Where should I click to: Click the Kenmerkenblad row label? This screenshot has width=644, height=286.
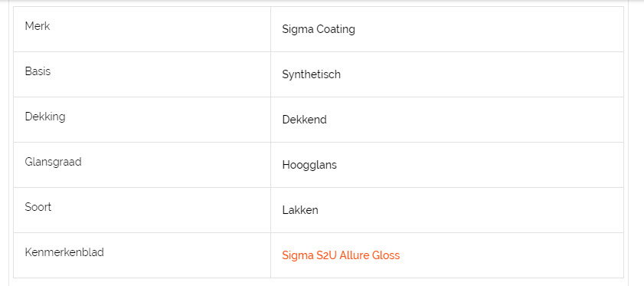(x=64, y=252)
